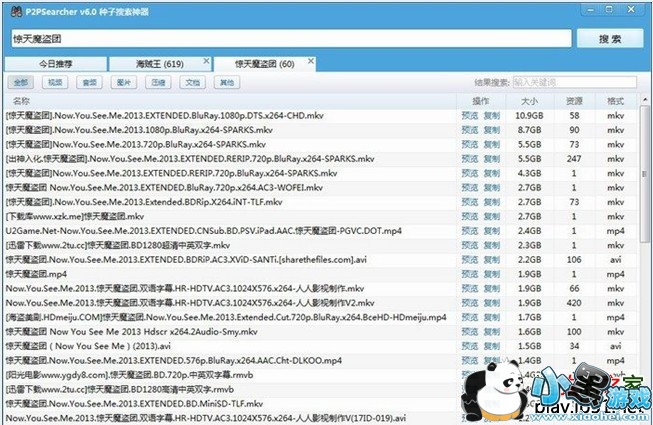Click the 10.9GB size cell
Image resolution: width=653 pixels, height=425 pixels.
pos(529,116)
